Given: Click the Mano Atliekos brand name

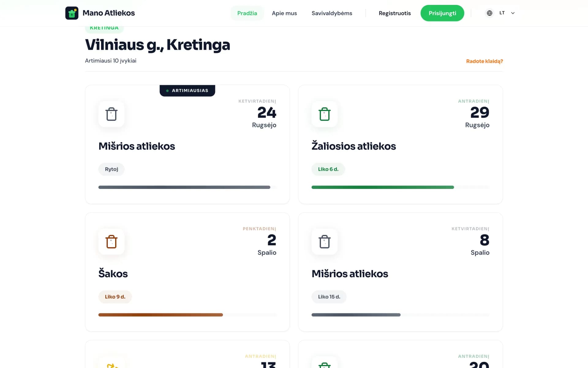Looking at the screenshot, I should 109,13.
